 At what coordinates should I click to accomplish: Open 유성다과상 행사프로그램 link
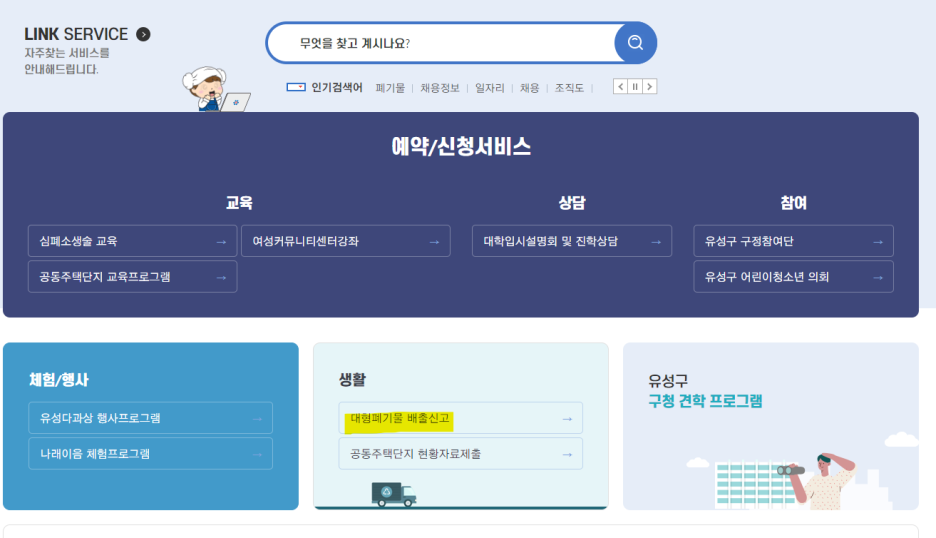[150, 418]
